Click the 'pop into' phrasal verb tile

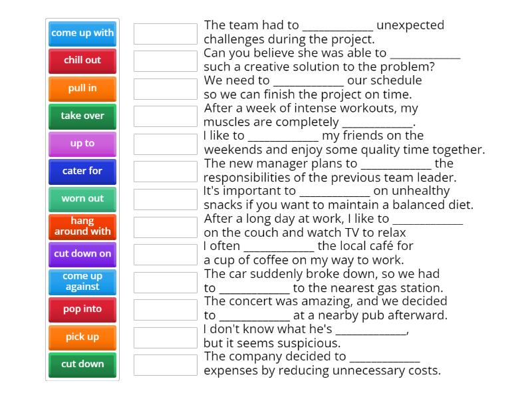pyautogui.click(x=82, y=309)
